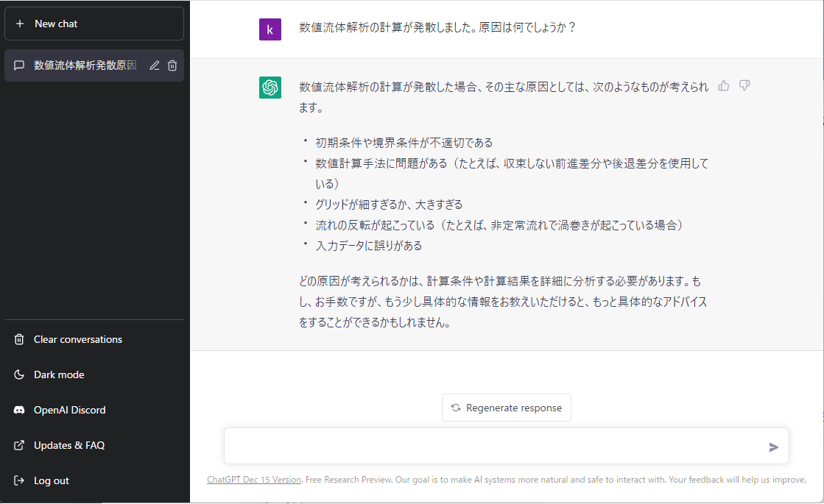Viewport: 824px width, 504px height.
Task: Open Updates & FAQ
Action: (x=68, y=445)
